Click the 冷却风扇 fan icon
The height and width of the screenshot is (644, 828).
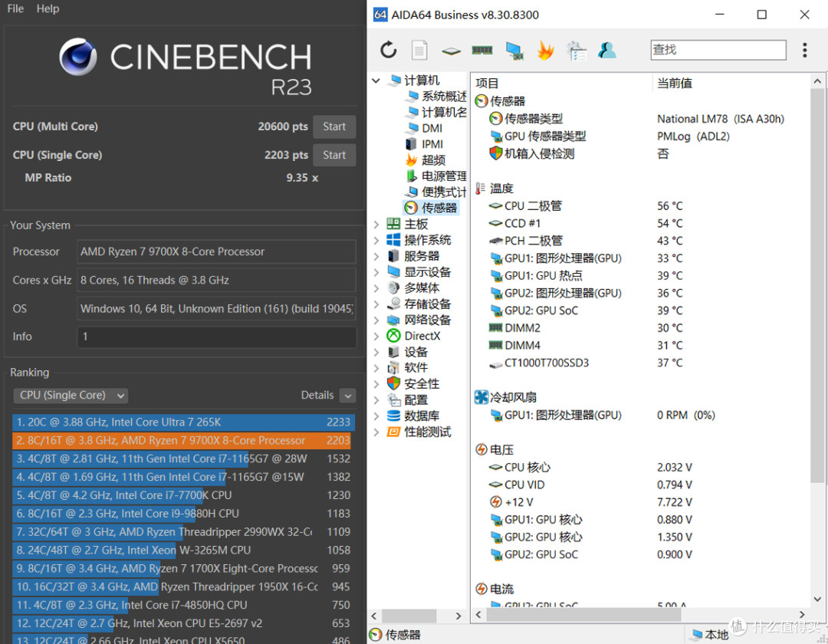point(481,397)
